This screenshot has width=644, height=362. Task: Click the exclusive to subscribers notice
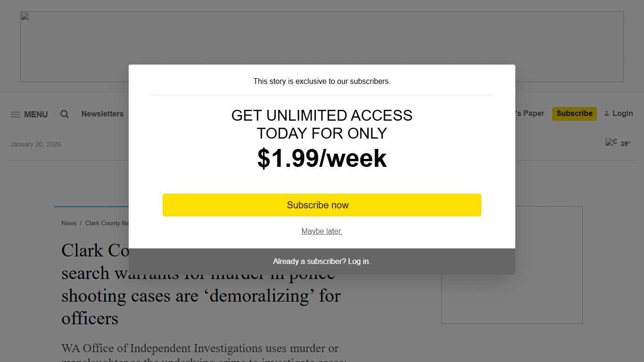[322, 81]
